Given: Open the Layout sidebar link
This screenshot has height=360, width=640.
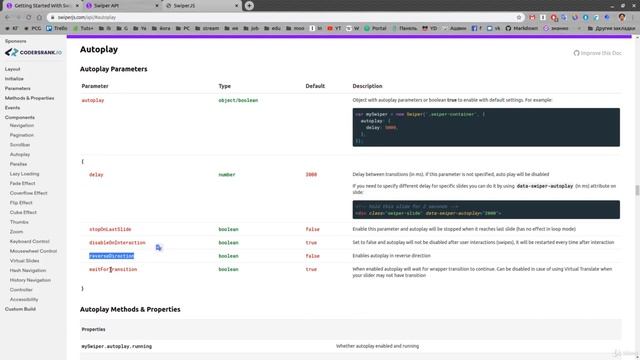Looking at the screenshot, I should pyautogui.click(x=12, y=69).
